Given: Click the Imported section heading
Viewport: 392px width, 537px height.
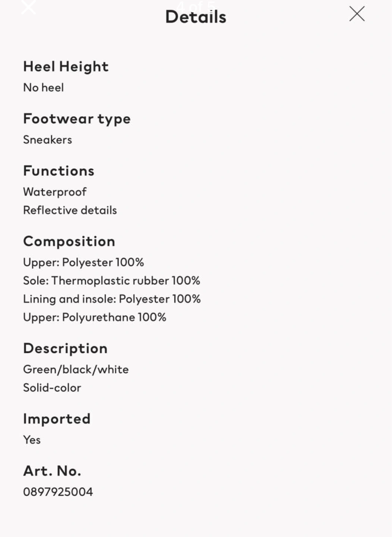Looking at the screenshot, I should [x=57, y=419].
